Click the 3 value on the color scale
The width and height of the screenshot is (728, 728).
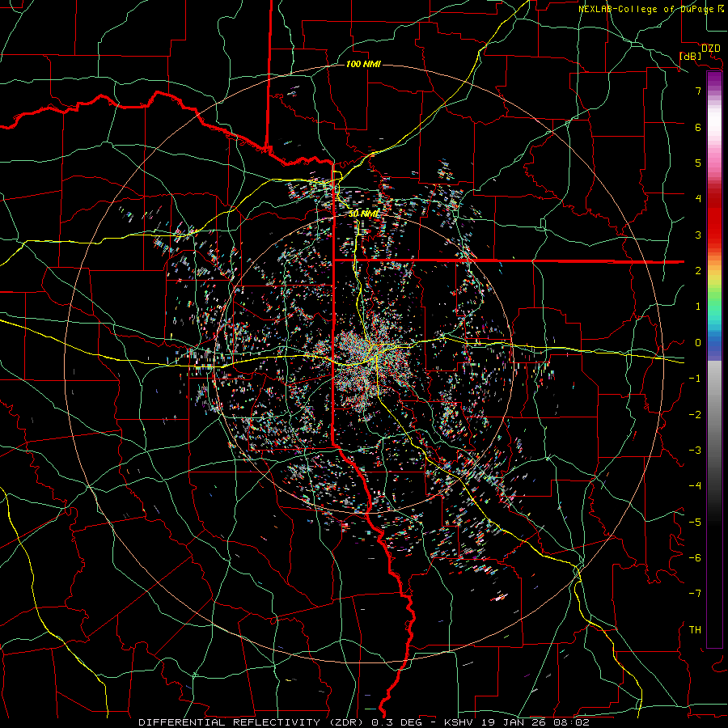click(x=698, y=235)
